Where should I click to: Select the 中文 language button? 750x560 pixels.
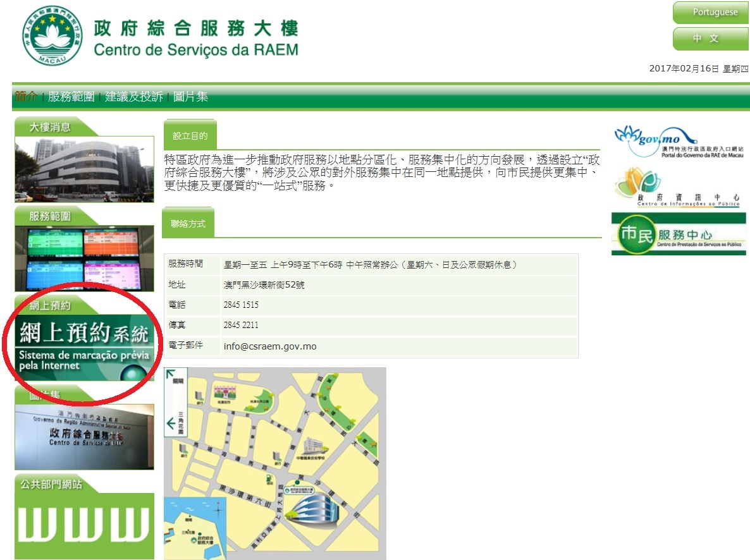coord(710,39)
